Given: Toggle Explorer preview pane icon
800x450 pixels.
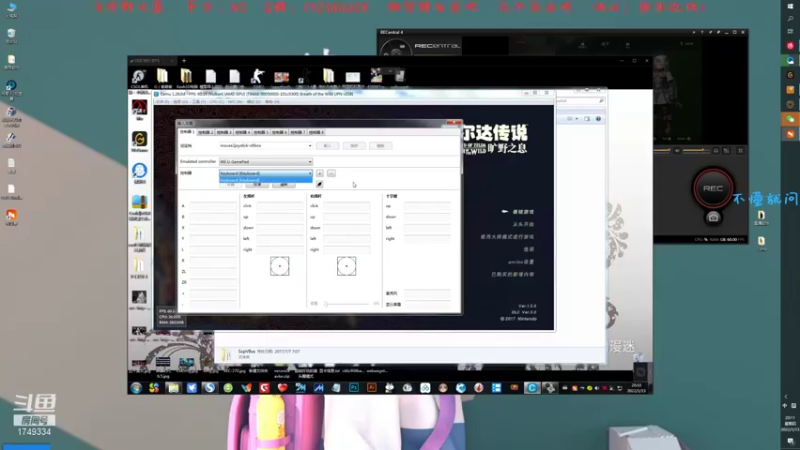Looking at the screenshot, I should click(x=587, y=119).
